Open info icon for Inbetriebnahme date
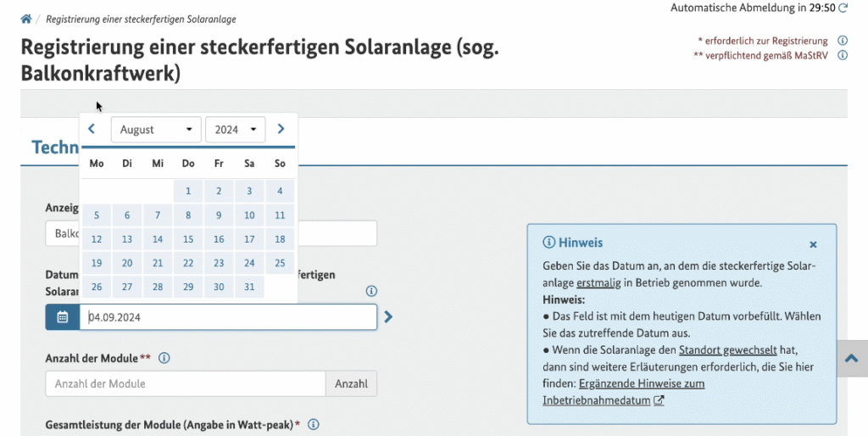Image resolution: width=868 pixels, height=436 pixels. 371,291
